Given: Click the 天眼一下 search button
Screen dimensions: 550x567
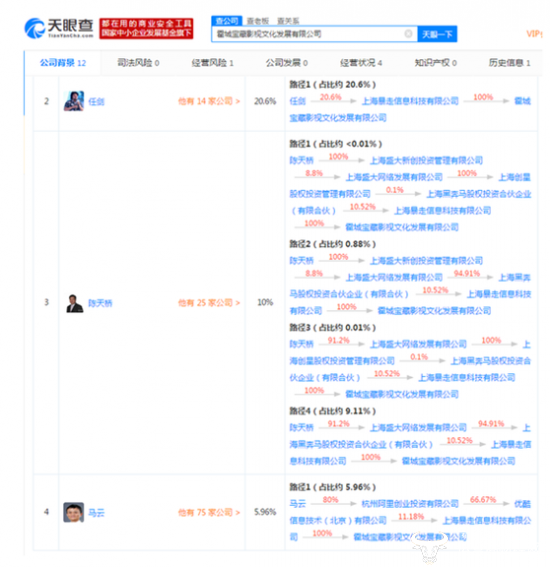Looking at the screenshot, I should (437, 34).
